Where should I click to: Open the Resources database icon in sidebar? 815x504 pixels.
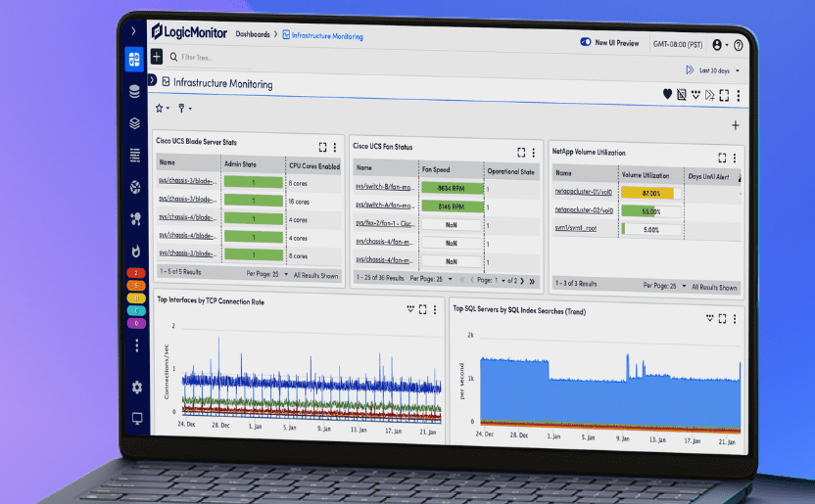click(134, 91)
